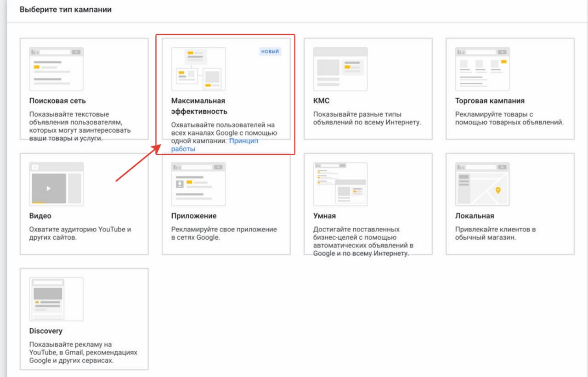Click the Умная campaign illustration
Viewport: 588px width, 377px height.
coord(340,184)
